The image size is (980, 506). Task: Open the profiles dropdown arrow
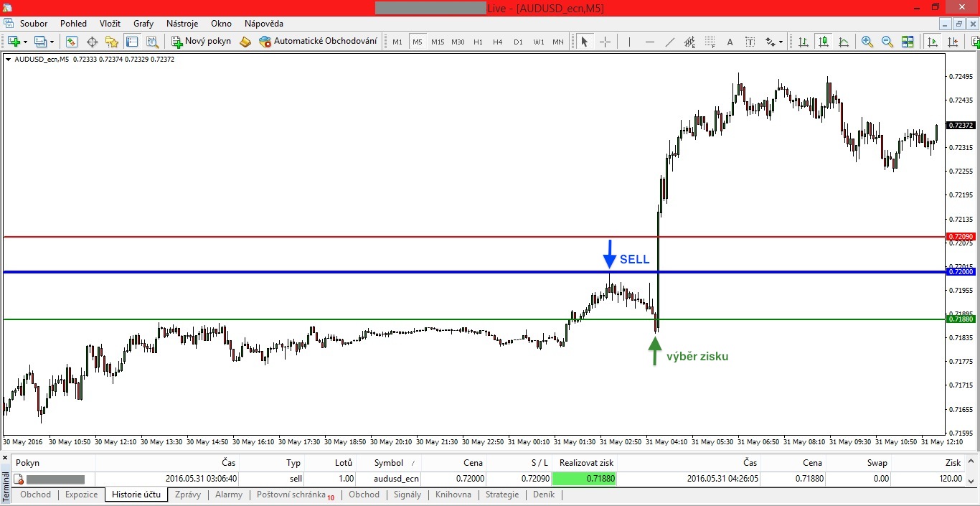52,42
